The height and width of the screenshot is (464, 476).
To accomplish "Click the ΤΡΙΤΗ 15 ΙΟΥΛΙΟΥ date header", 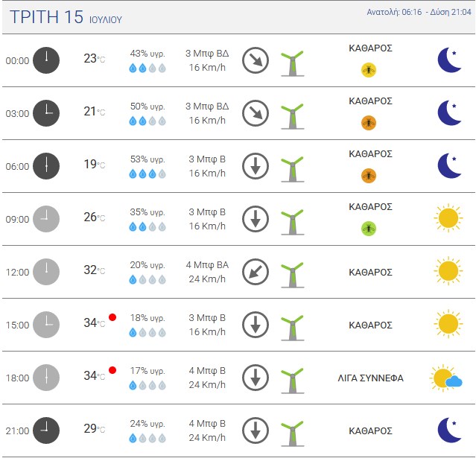I will [66, 16].
